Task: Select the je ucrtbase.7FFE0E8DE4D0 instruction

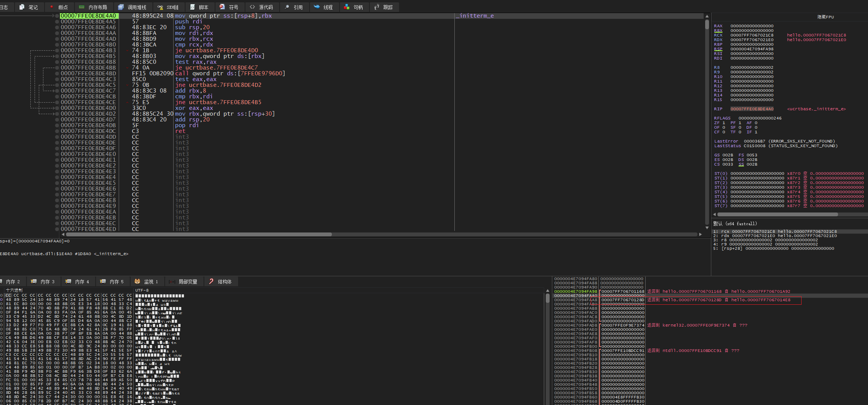Action: [217, 50]
